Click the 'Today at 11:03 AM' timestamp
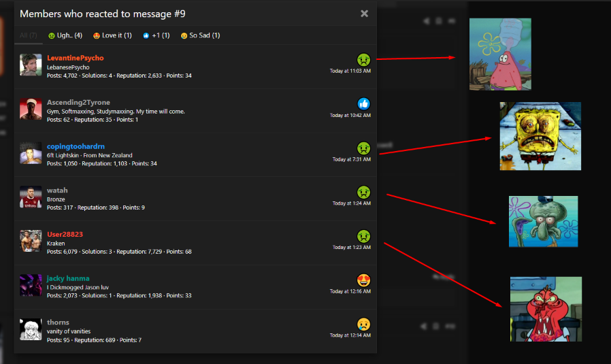This screenshot has height=364, width=611. (350, 71)
